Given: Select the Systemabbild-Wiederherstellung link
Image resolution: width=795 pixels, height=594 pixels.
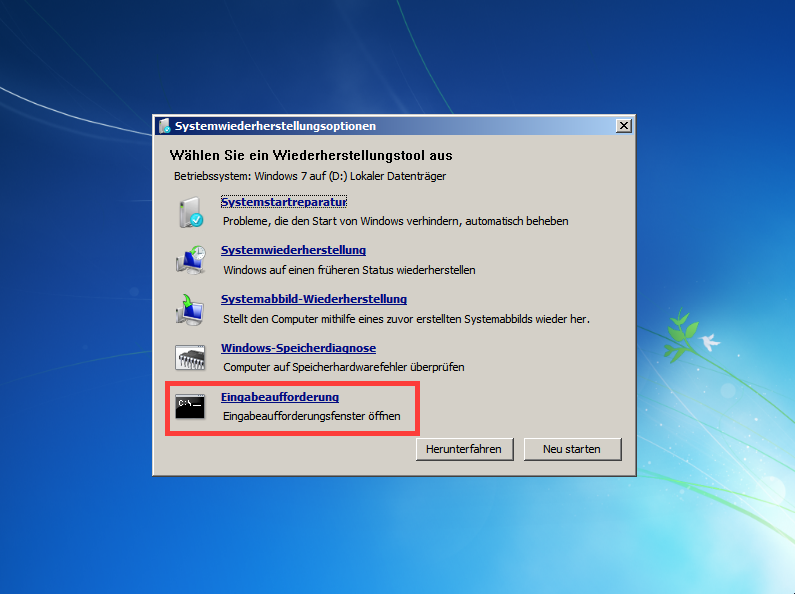Looking at the screenshot, I should pyautogui.click(x=313, y=299).
